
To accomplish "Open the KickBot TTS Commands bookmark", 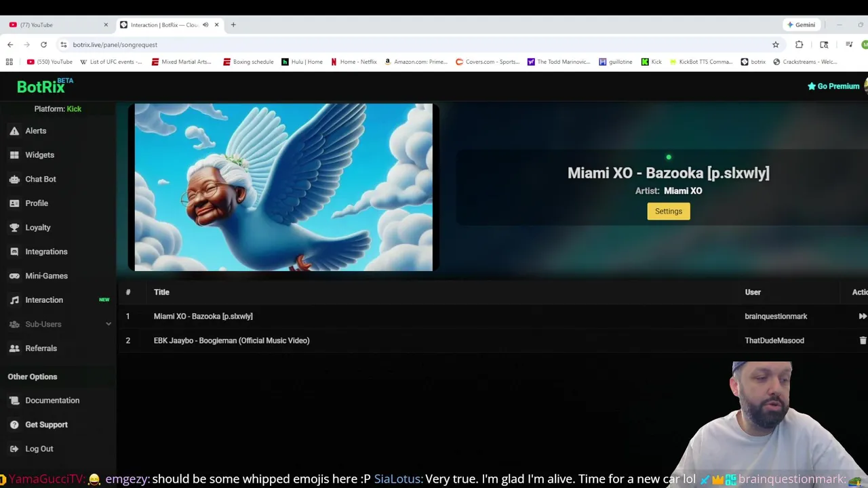I will pyautogui.click(x=701, y=62).
